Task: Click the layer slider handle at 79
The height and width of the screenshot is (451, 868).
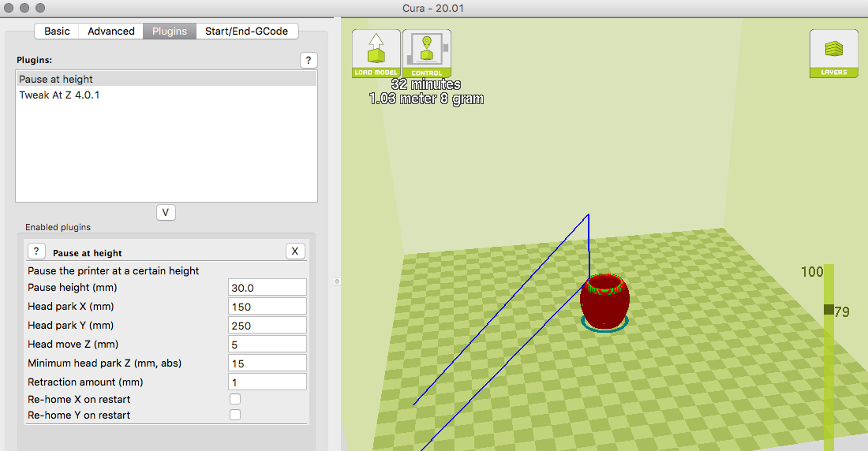Action: point(829,309)
